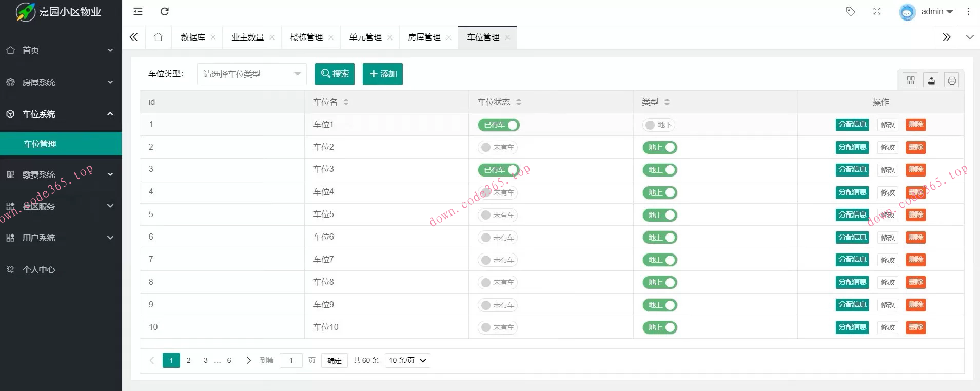
Task: Close the 业主数量 tab
Action: (x=272, y=37)
